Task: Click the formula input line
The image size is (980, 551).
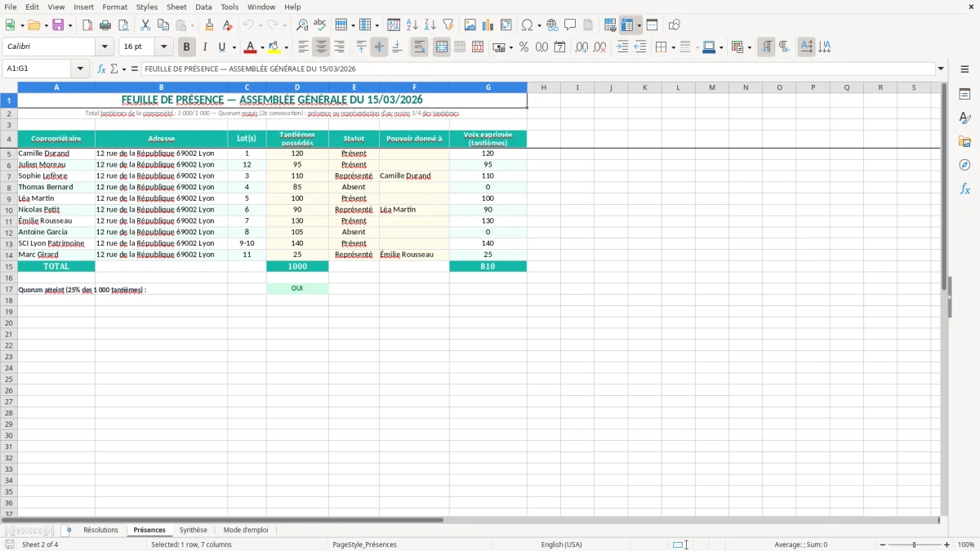Action: point(538,69)
